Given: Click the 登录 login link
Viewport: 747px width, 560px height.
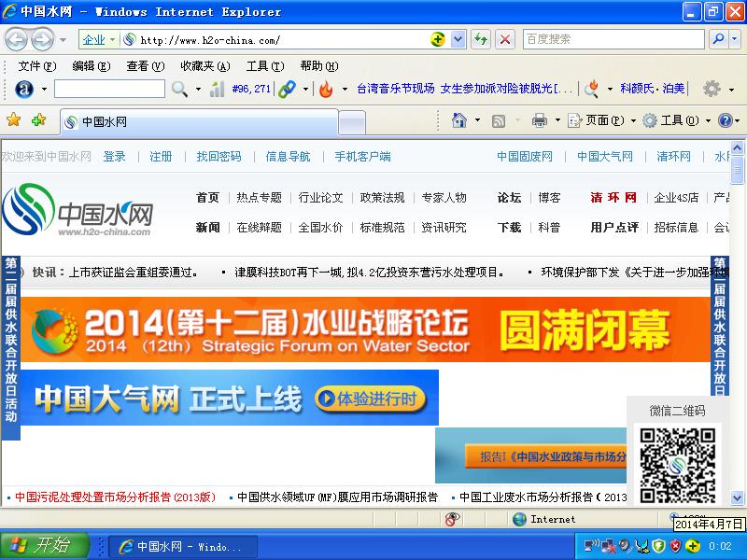Looking at the screenshot, I should [x=114, y=157].
